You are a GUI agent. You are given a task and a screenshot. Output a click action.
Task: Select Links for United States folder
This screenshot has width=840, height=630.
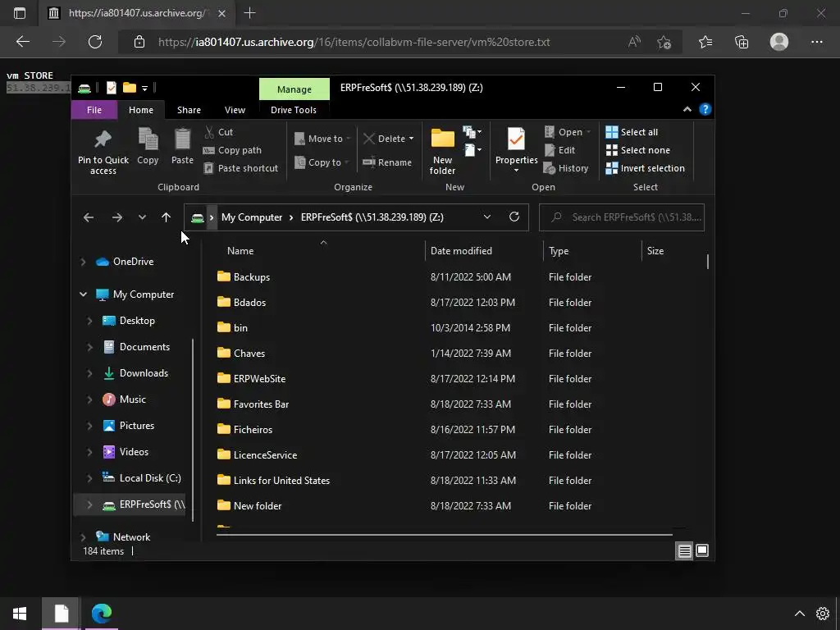274,480
